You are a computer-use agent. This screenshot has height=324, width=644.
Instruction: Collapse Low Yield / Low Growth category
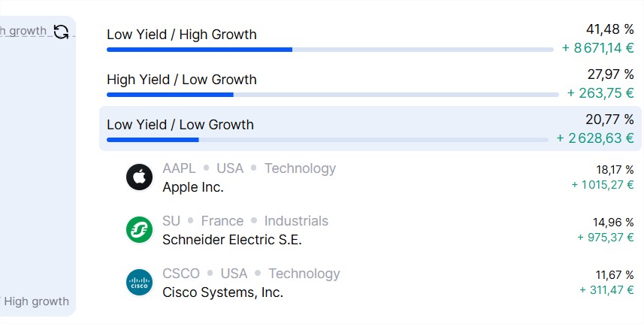(370, 129)
